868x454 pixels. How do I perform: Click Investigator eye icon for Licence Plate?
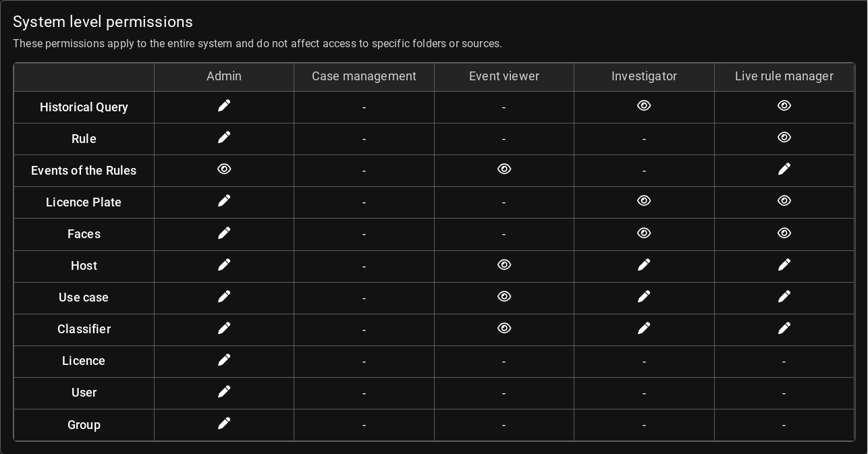644,201
